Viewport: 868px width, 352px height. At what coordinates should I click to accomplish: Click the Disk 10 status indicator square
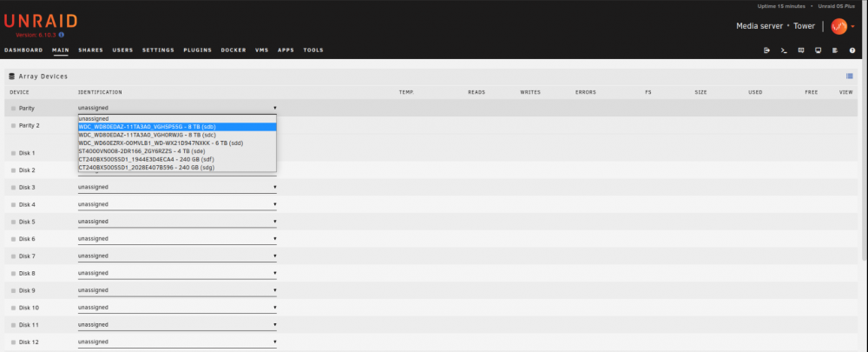(13, 308)
